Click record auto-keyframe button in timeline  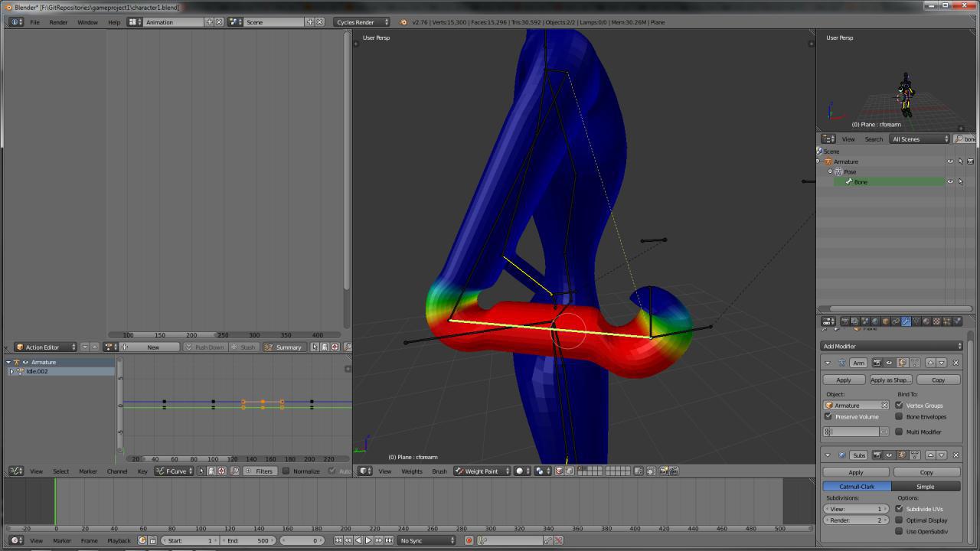[469, 540]
